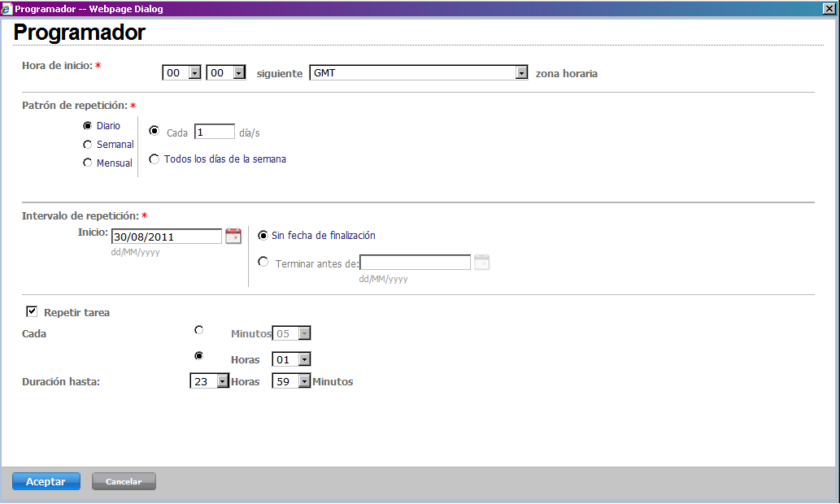
Task: Click the 'Duración hasta:' label
Action: (x=61, y=382)
